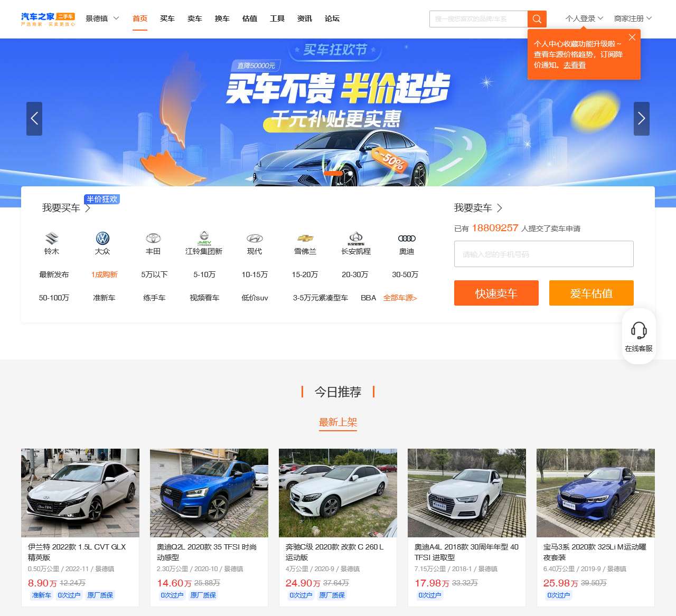This screenshot has height=616, width=676.
Task: Filter by 15-20万 price range
Action: 305,274
